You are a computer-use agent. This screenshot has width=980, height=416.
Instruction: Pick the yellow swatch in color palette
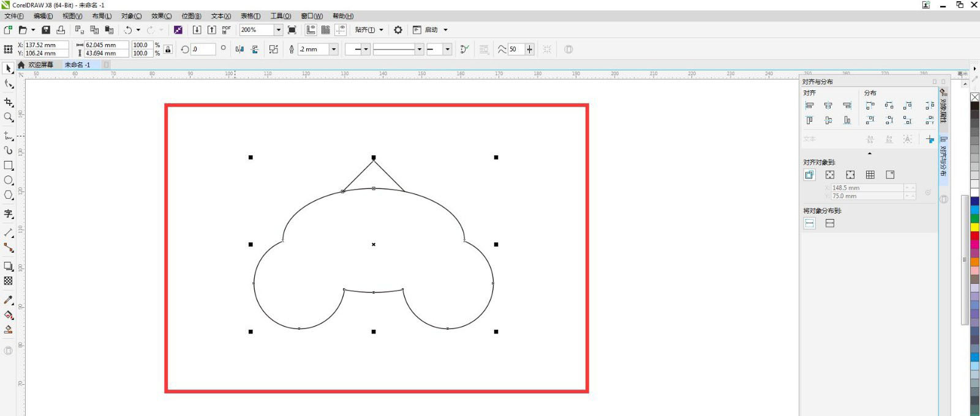pos(974,227)
